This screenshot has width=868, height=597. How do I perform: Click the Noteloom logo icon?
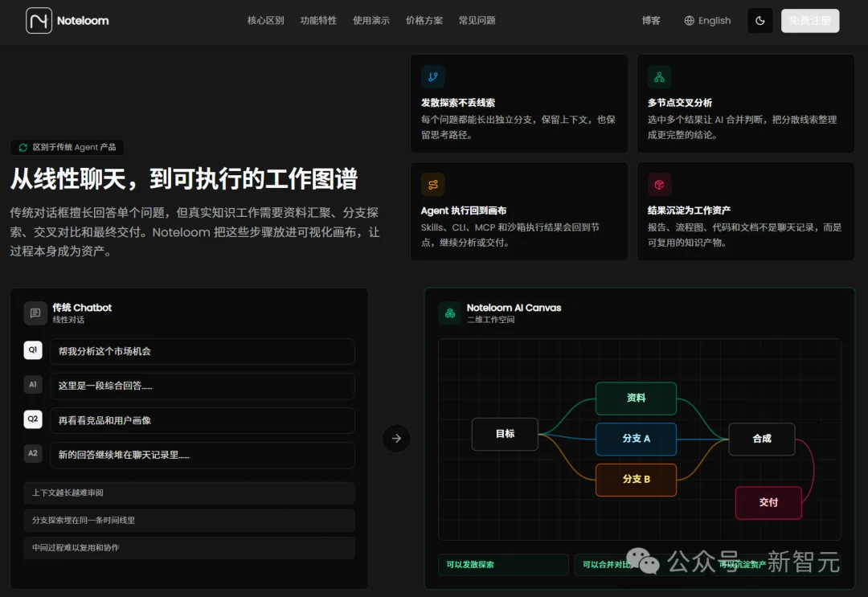click(x=39, y=21)
